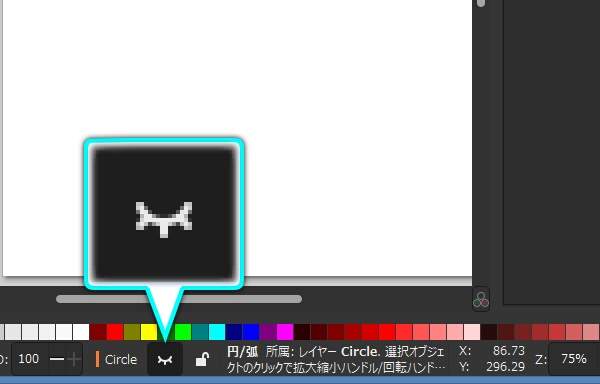The width and height of the screenshot is (600, 384).
Task: Increase opacity with the plus button
Action: (73, 359)
